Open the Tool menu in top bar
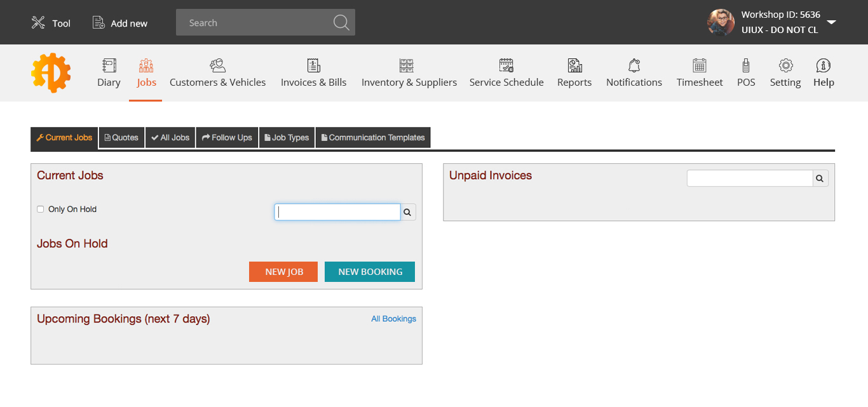868x407 pixels. [51, 23]
